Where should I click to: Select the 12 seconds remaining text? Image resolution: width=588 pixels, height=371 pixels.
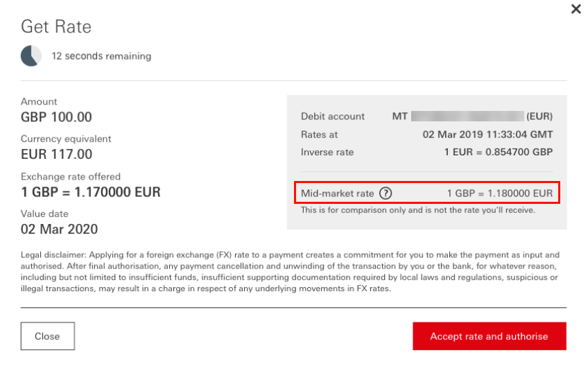pos(101,56)
